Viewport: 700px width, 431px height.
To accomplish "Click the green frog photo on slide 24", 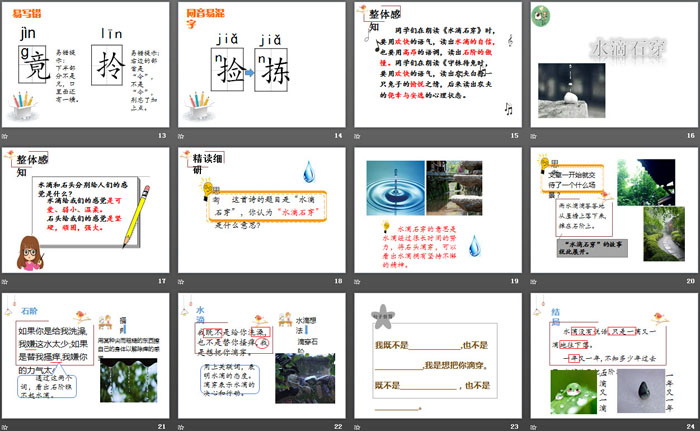I will pos(571,391).
